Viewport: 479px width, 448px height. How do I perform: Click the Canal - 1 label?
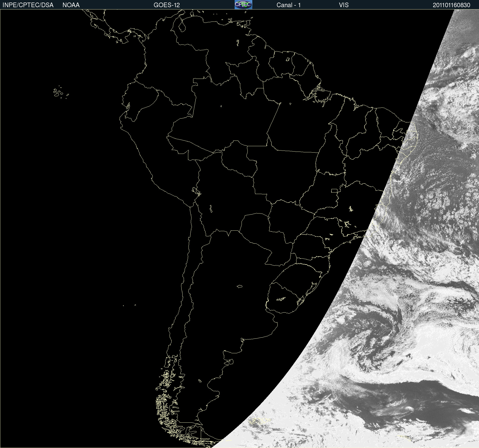(x=289, y=5)
